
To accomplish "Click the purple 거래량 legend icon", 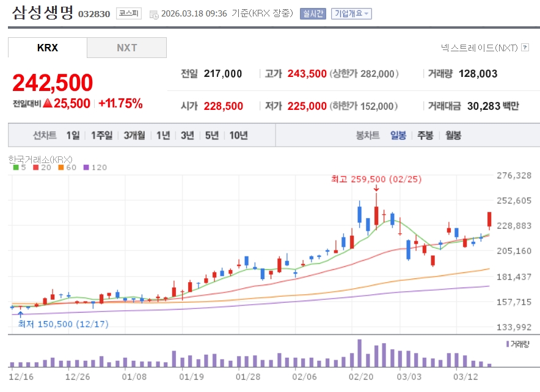I will [x=508, y=344].
